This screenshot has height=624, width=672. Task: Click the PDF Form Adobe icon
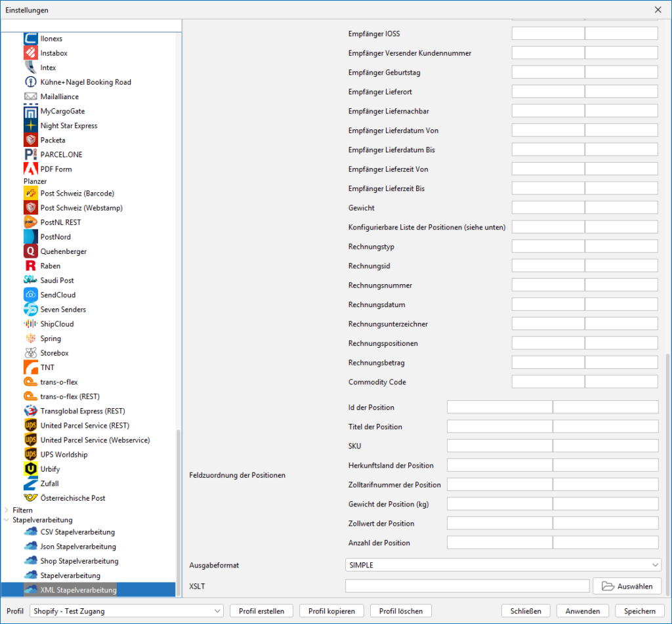pos(30,169)
